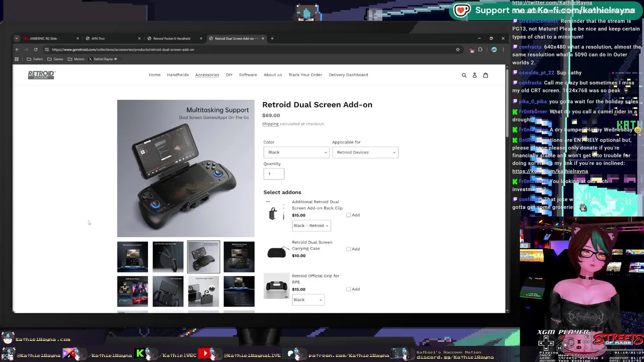Expand Back Clip Black - Retroid dropdown
This screenshot has width=644, height=362.
click(311, 226)
